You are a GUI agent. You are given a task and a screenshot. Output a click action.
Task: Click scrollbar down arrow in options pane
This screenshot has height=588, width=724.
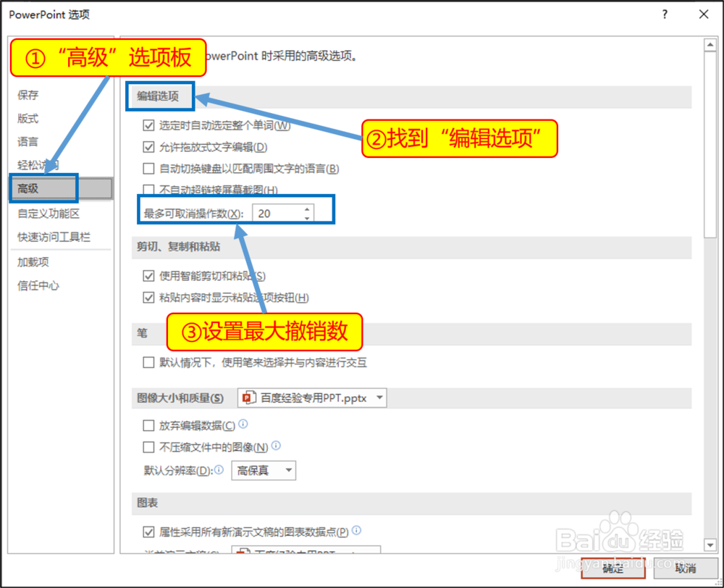pyautogui.click(x=710, y=545)
